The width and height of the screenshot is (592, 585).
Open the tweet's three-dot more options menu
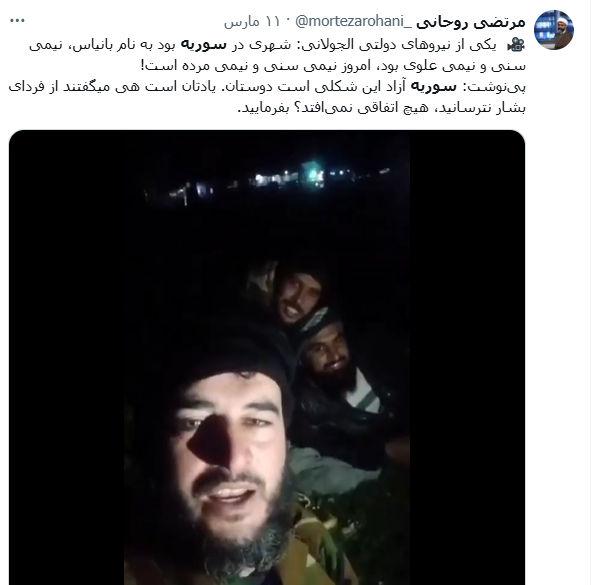pyautogui.click(x=17, y=21)
